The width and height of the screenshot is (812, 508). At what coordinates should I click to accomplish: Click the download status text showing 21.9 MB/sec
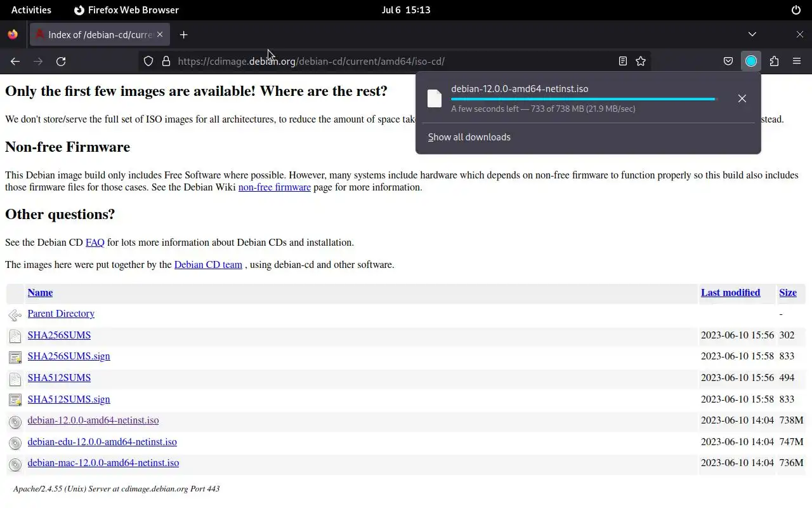point(543,109)
